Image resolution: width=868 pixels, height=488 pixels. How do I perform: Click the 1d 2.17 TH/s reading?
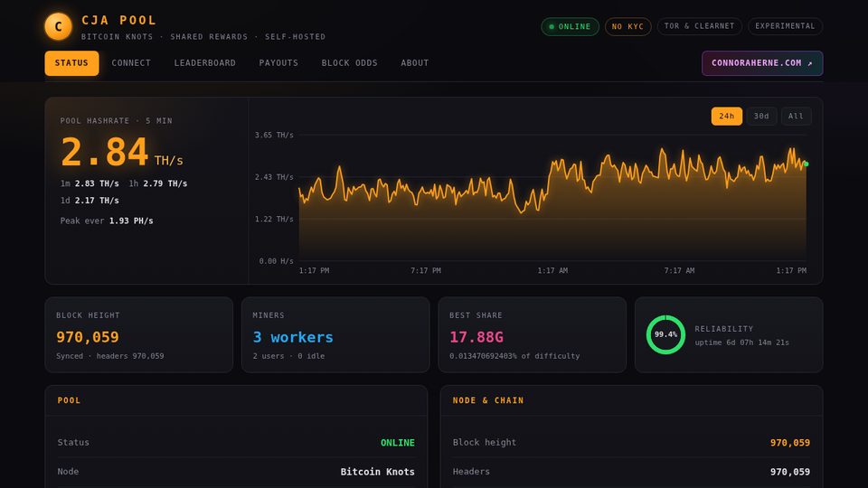pyautogui.click(x=90, y=201)
